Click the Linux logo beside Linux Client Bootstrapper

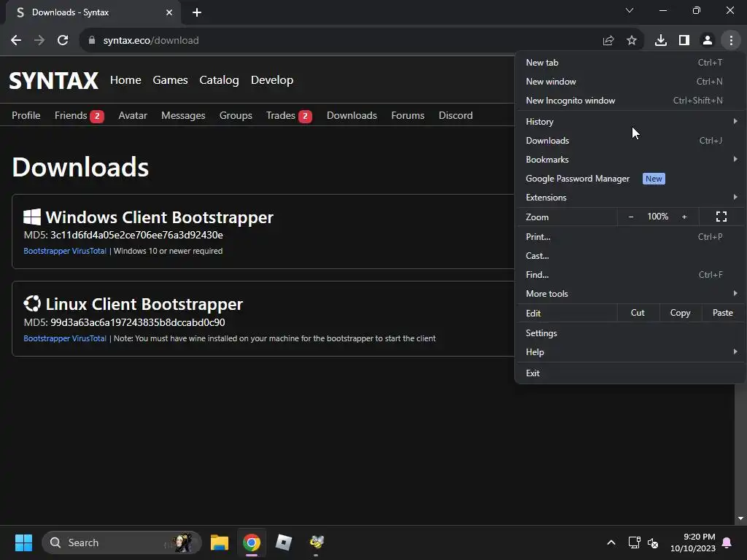pyautogui.click(x=32, y=304)
